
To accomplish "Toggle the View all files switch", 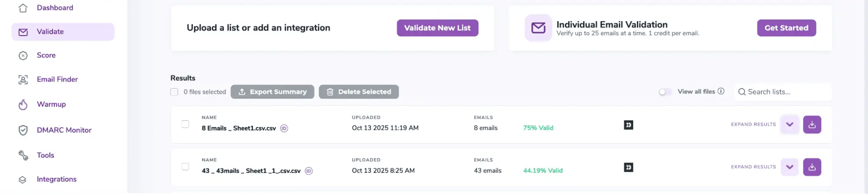I will point(665,92).
